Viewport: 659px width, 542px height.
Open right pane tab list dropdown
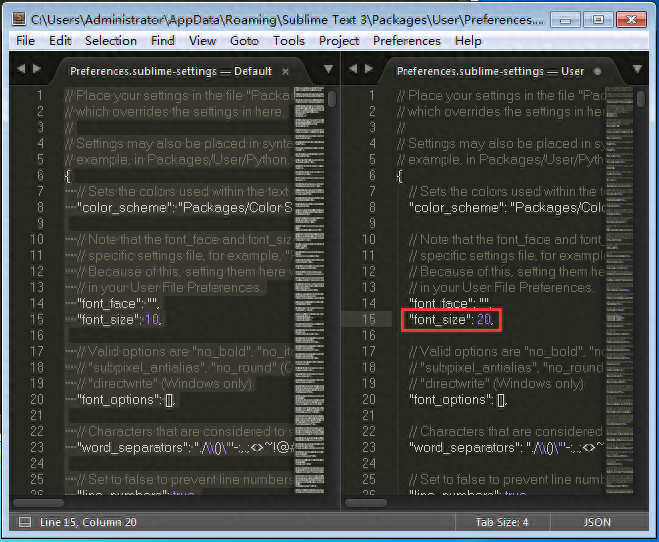638,69
